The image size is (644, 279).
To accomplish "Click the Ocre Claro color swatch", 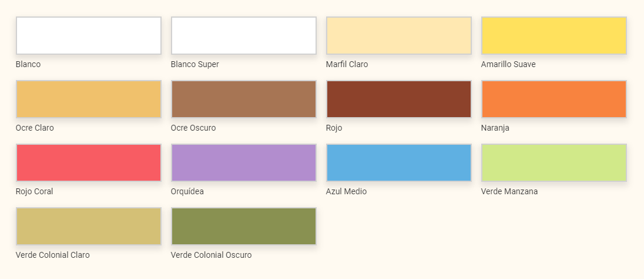I will (88, 99).
